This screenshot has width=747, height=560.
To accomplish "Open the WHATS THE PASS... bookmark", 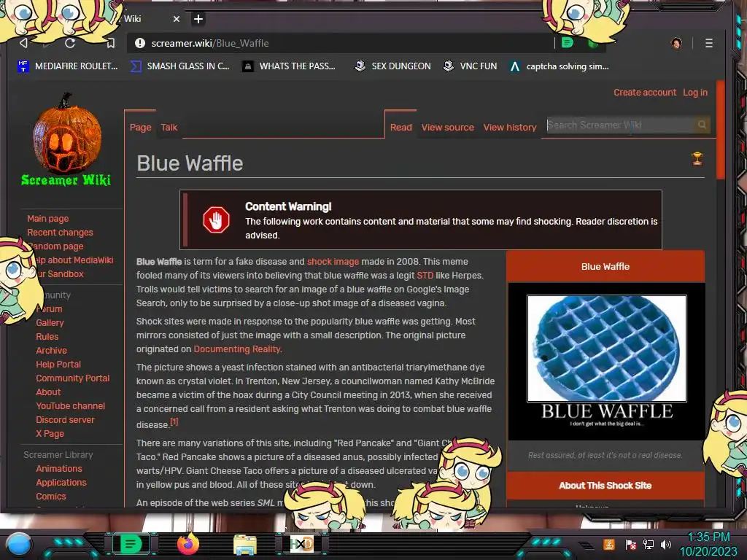I will pos(289,66).
